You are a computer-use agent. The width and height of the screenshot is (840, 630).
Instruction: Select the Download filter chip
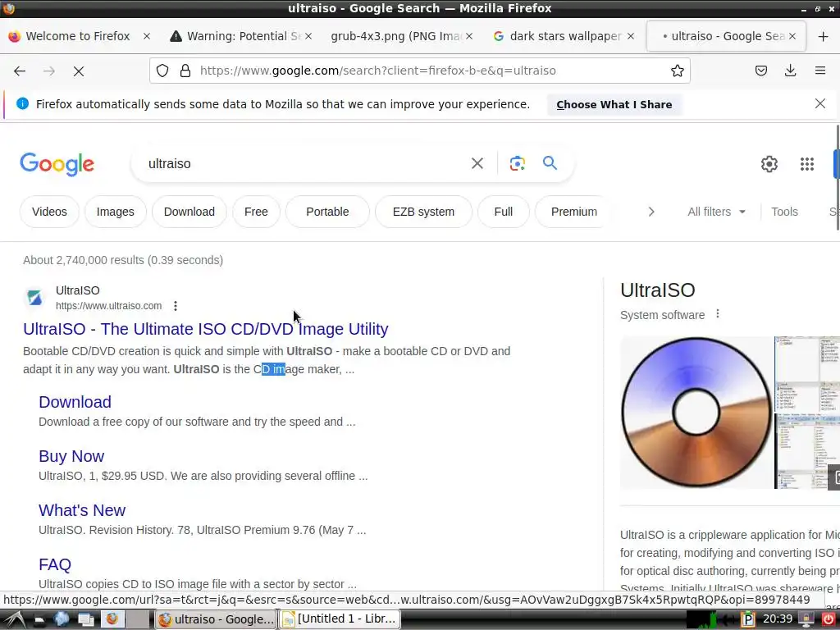[189, 212]
